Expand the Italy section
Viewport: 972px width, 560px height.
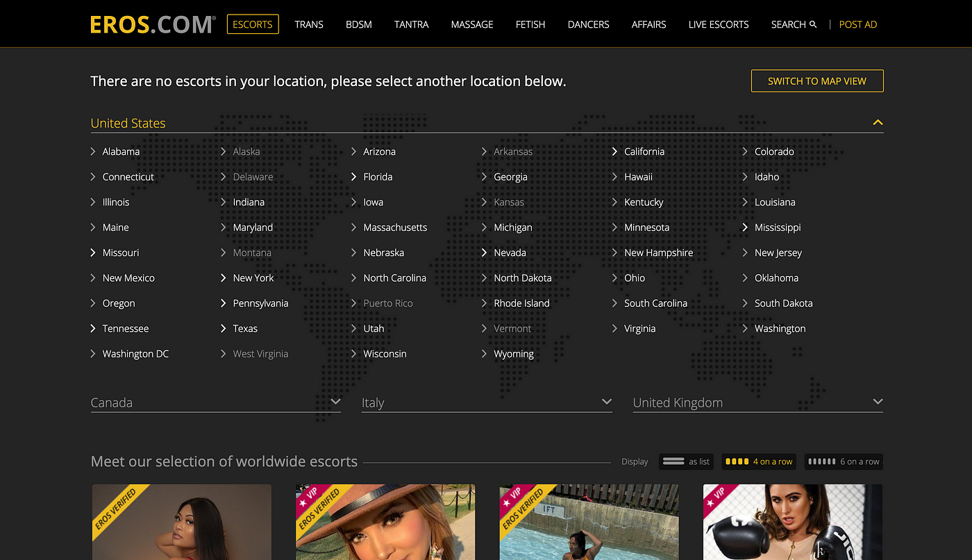(487, 402)
